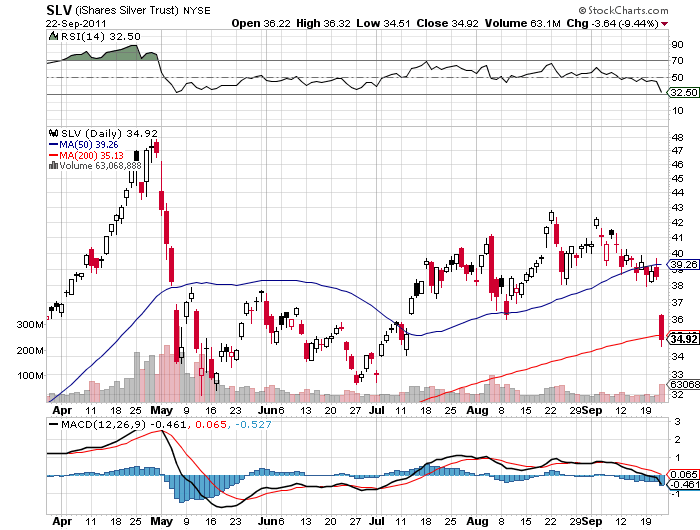This screenshot has height=530, width=700.
Task: Click the blue -0.527 histogram value in MACD legend
Action: point(252,424)
